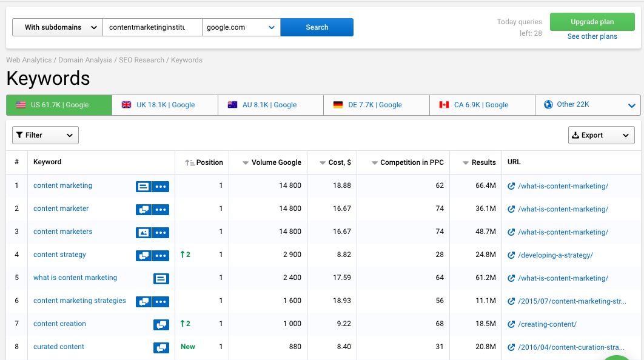Open the 'content marketer' keyword link
Image resolution: width=644 pixels, height=360 pixels.
[61, 208]
